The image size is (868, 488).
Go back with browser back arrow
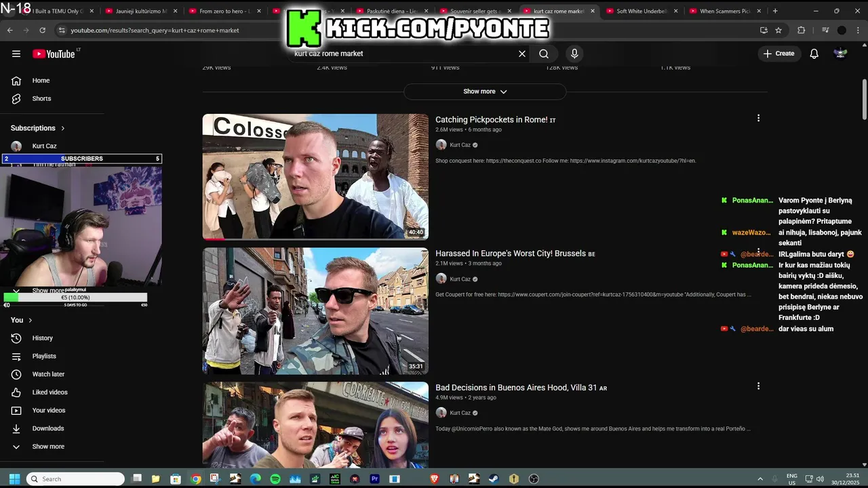pyautogui.click(x=9, y=30)
